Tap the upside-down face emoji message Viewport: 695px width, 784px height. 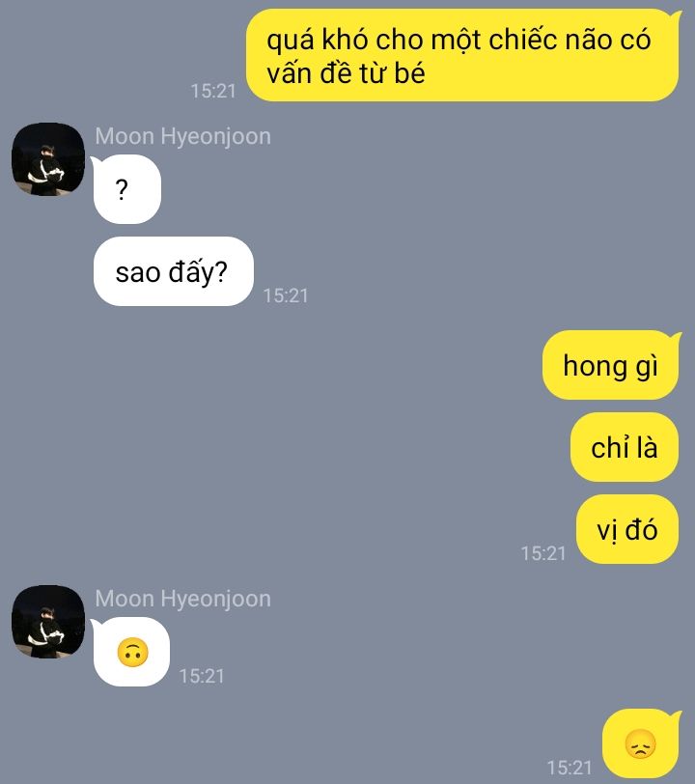pyautogui.click(x=132, y=652)
